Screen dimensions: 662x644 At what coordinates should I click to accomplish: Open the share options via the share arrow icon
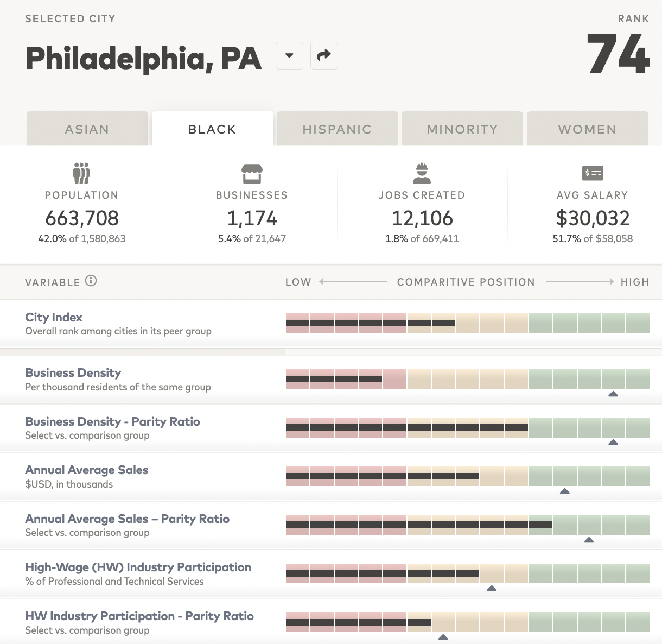coord(323,55)
